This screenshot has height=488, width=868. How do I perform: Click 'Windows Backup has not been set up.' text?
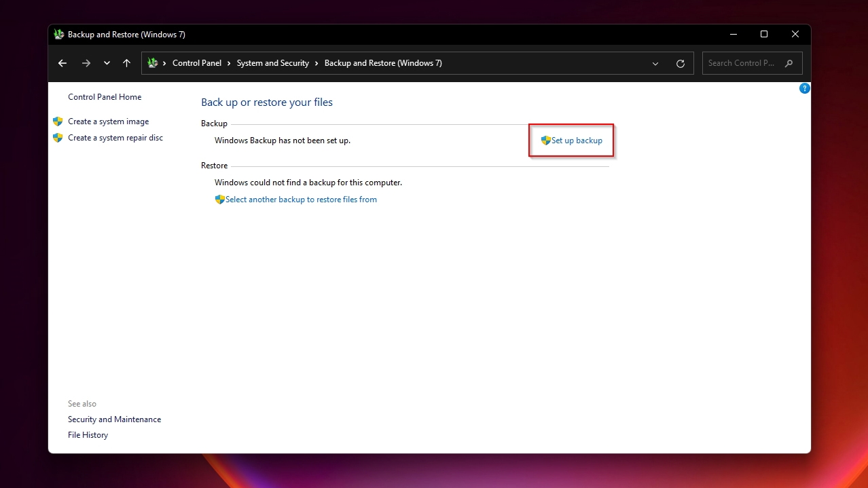point(283,140)
